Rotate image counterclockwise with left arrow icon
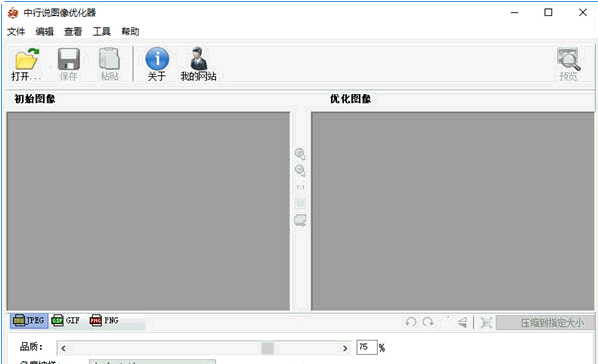 coord(411,322)
